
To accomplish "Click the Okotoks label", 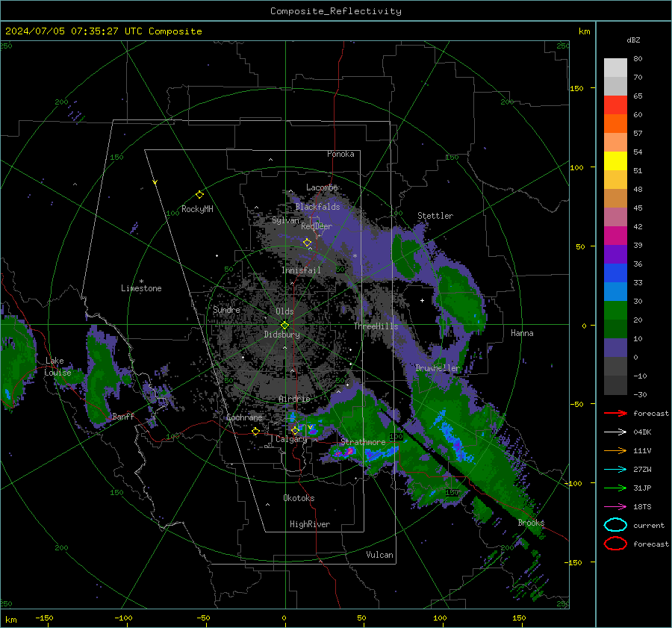I will point(299,498).
